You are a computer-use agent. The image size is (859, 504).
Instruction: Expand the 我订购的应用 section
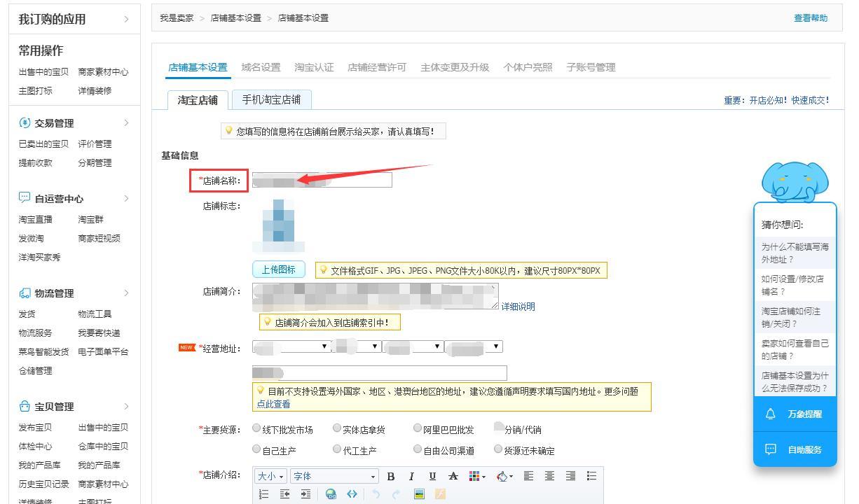126,20
